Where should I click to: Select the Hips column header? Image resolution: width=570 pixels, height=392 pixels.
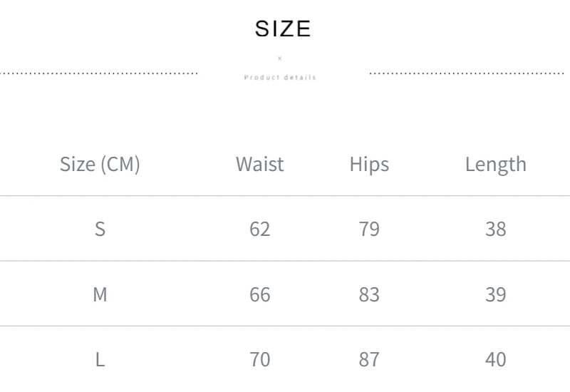click(x=369, y=164)
